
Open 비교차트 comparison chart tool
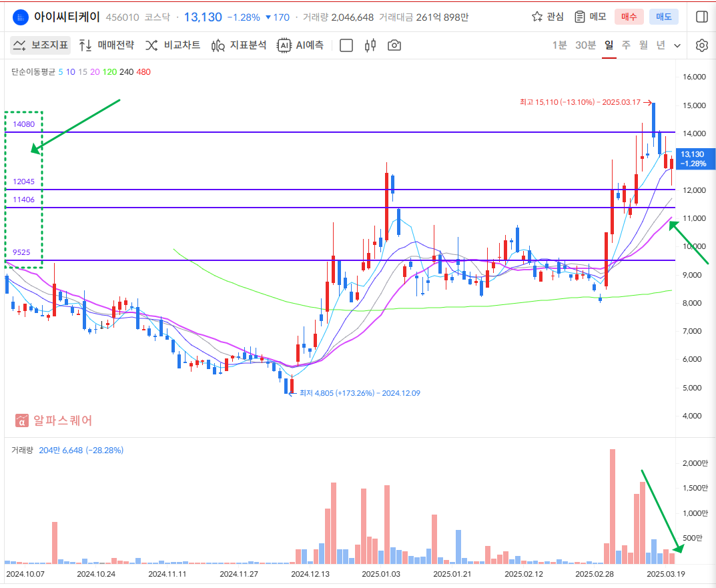click(x=173, y=45)
